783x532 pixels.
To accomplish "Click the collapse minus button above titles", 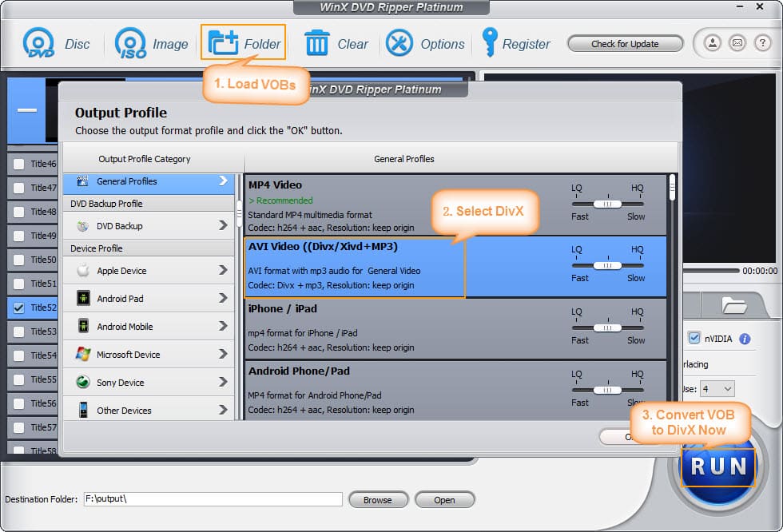I will tap(27, 110).
